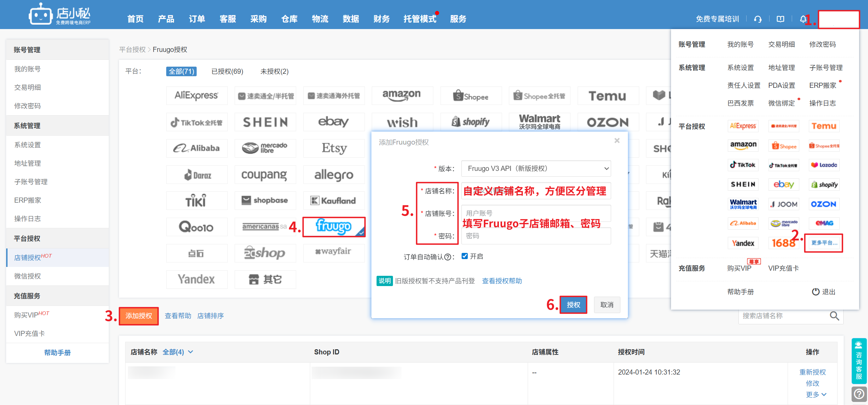Open the 咨询客服 floating chat widget

pyautogui.click(x=859, y=361)
